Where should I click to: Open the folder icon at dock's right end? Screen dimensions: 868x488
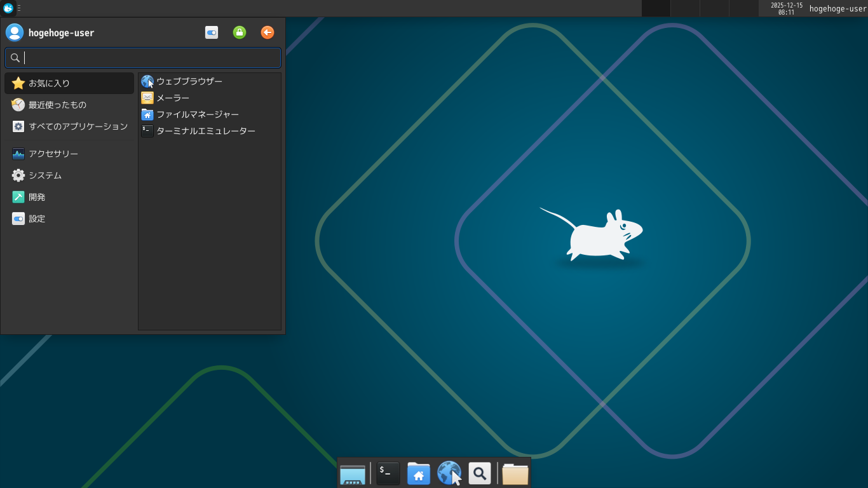(515, 473)
